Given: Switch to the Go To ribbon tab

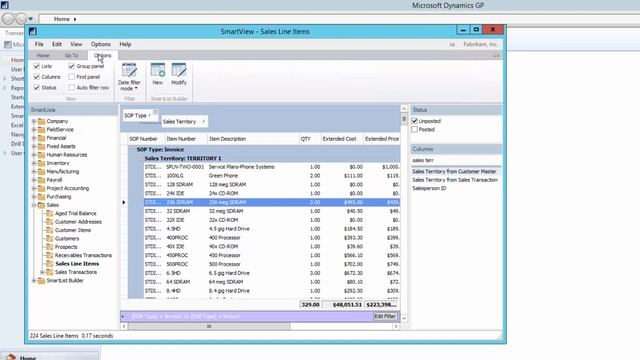Looking at the screenshot, I should [x=71, y=55].
